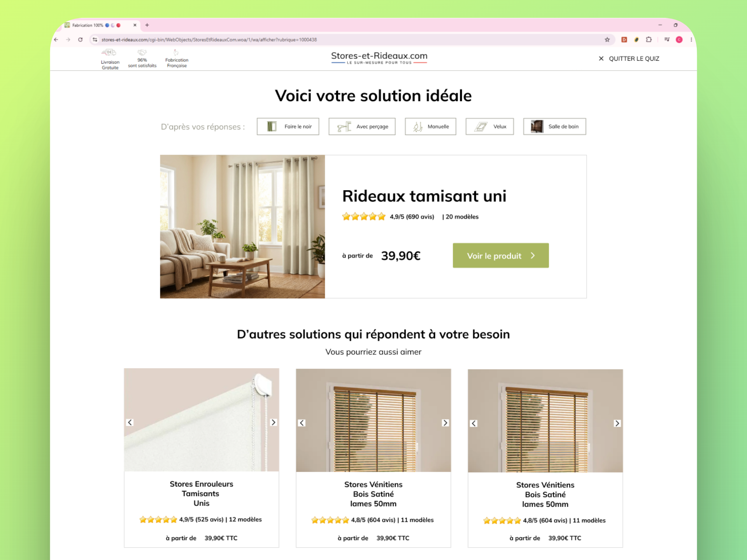The width and height of the screenshot is (747, 560).
Task: Reload the page with the refresh icon
Action: (80, 40)
